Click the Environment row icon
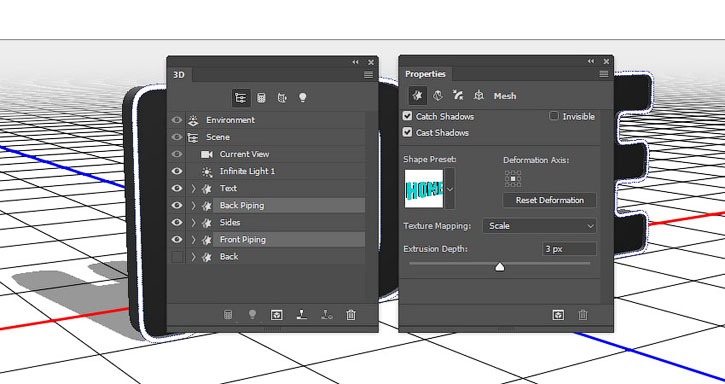Image resolution: width=725 pixels, height=384 pixels. (x=193, y=120)
